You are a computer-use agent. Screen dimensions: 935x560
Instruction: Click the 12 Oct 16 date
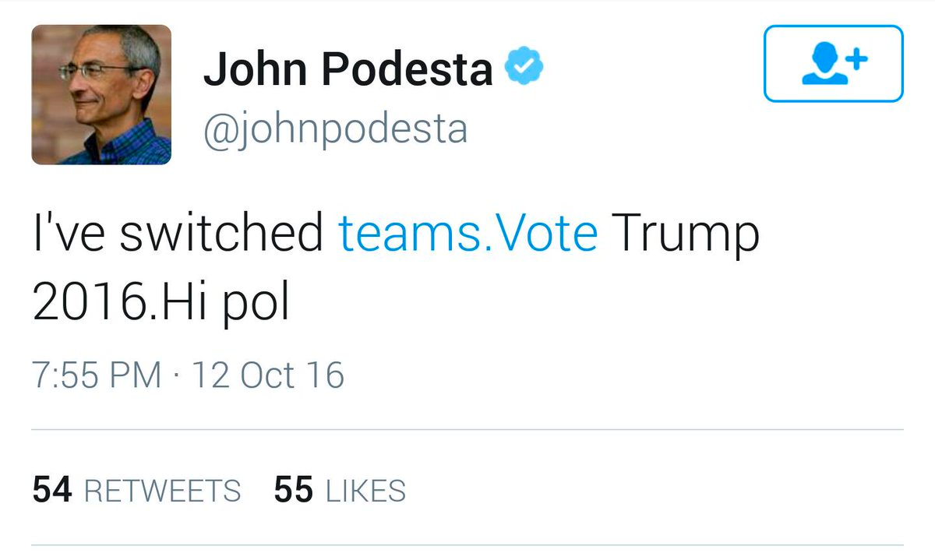tap(267, 375)
